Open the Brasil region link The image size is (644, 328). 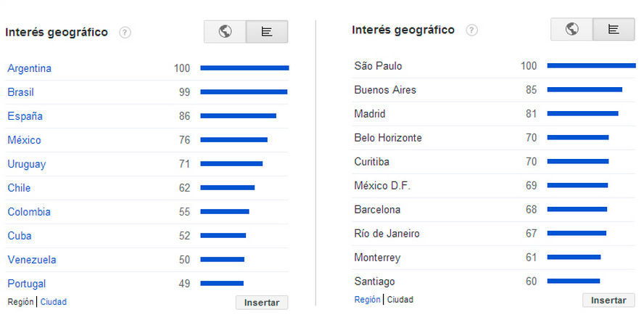click(x=21, y=92)
